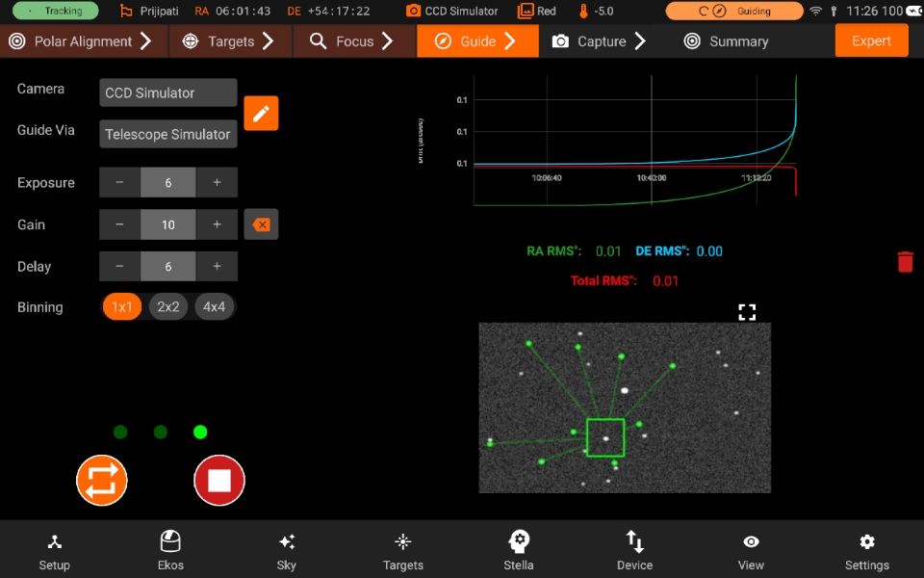This screenshot has height=578, width=924.
Task: Switch to Expert mode
Action: click(871, 40)
